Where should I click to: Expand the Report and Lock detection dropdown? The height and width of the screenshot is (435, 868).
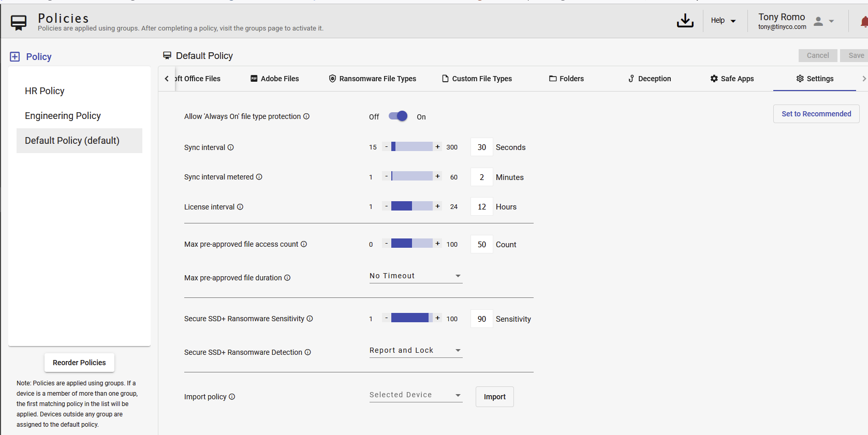[x=416, y=351]
